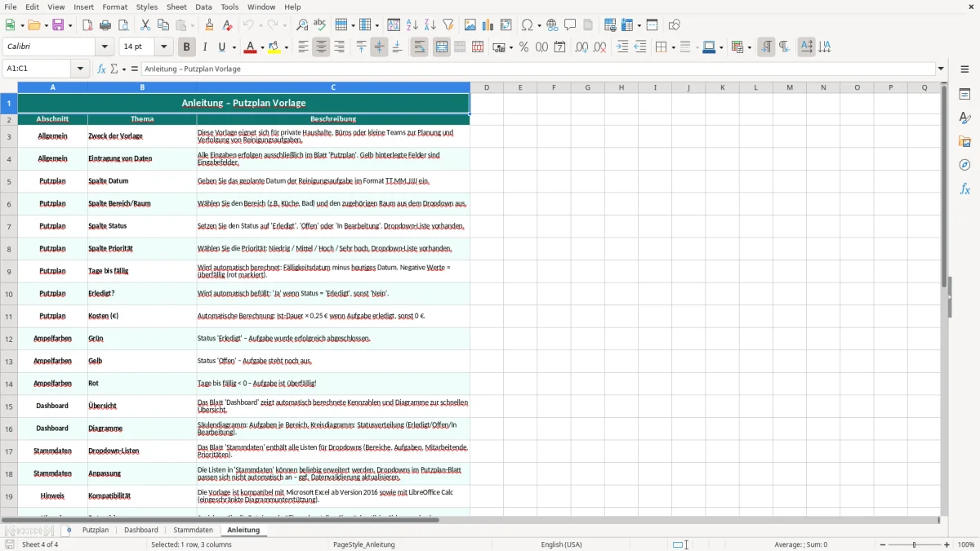Click the Draw Functions shapes icon

pos(674,25)
